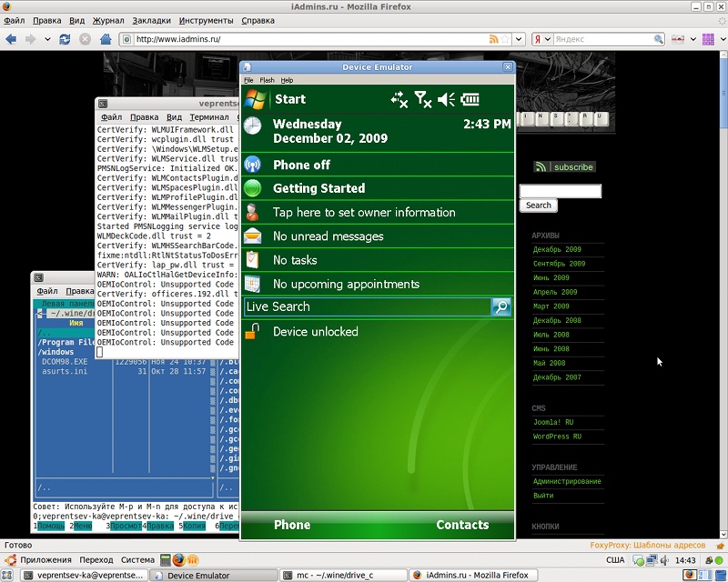Go to Firefox Home page icon

[106, 39]
